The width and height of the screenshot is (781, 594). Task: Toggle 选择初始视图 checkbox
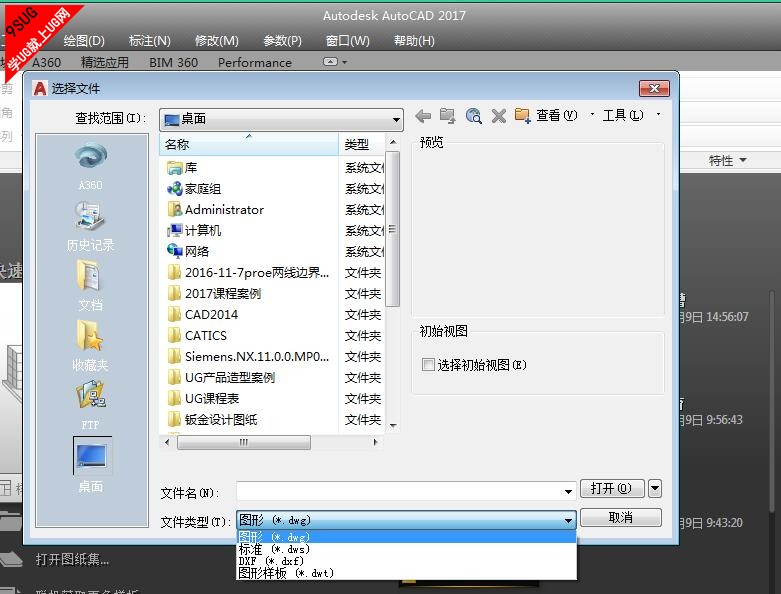428,364
